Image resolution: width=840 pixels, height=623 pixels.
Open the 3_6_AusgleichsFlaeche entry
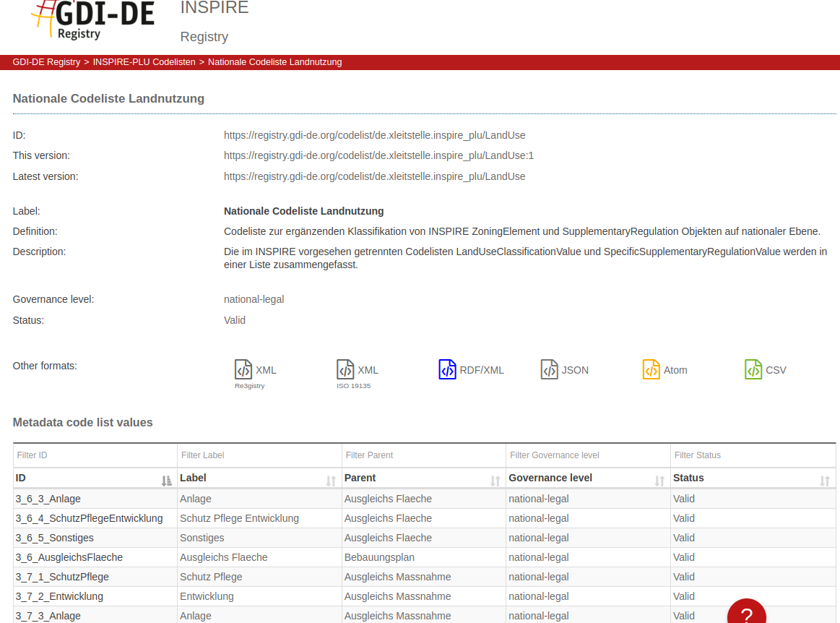point(69,557)
